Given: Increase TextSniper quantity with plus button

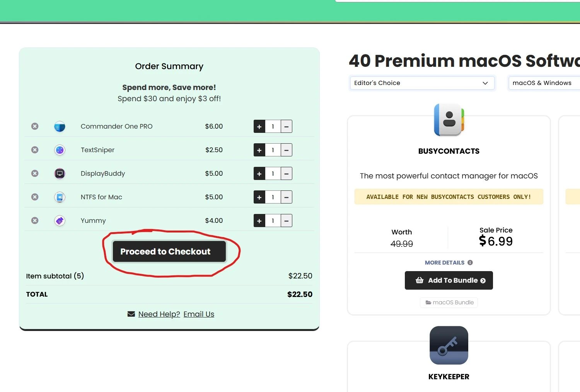Looking at the screenshot, I should click(x=259, y=150).
